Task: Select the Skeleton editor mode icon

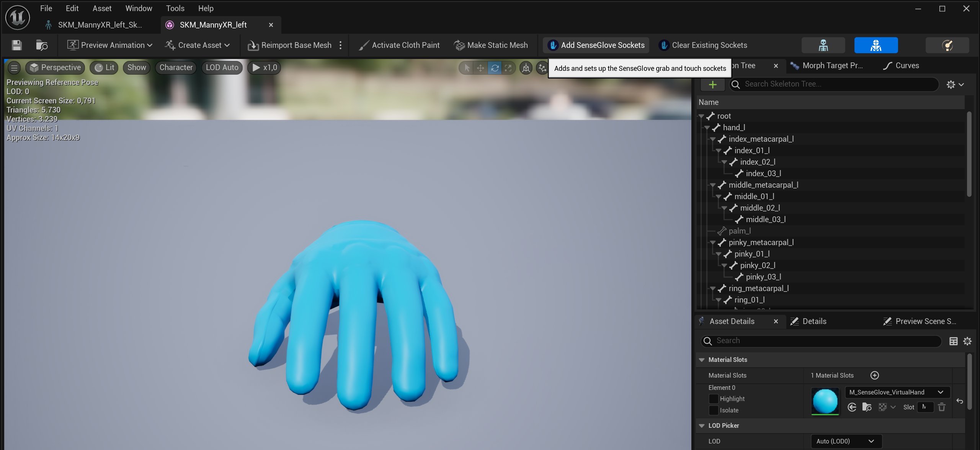Action: click(823, 45)
